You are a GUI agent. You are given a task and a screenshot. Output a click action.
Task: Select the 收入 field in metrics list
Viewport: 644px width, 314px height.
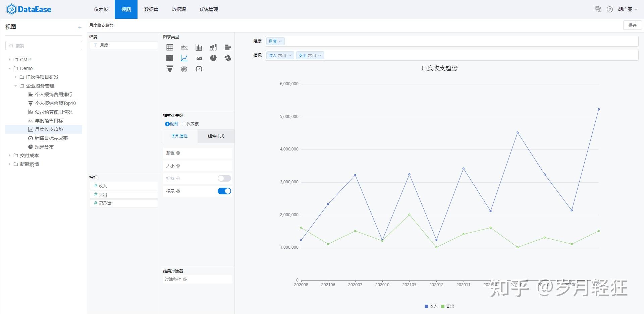tap(124, 186)
